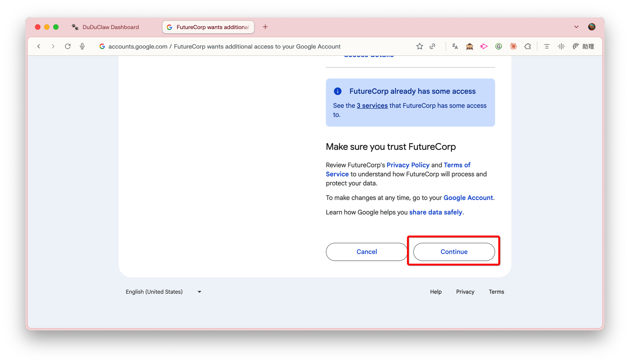Click the Continue button

point(454,252)
